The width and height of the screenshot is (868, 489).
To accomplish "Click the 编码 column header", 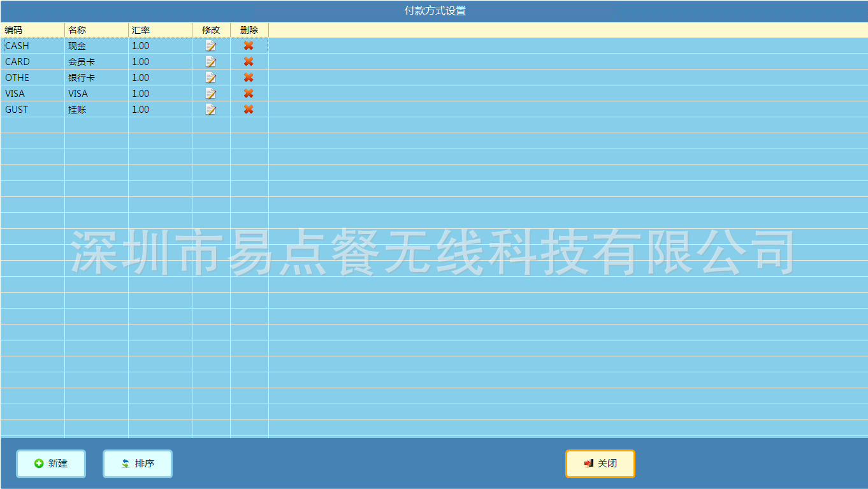I will coord(33,30).
